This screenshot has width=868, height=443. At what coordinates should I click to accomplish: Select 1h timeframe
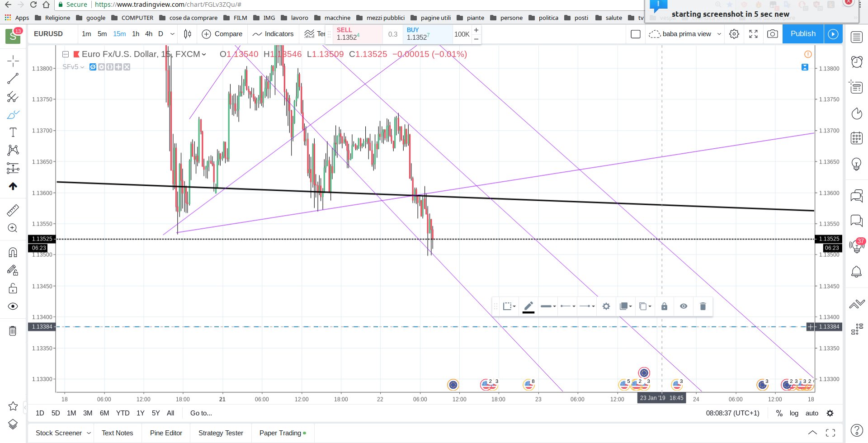point(136,34)
